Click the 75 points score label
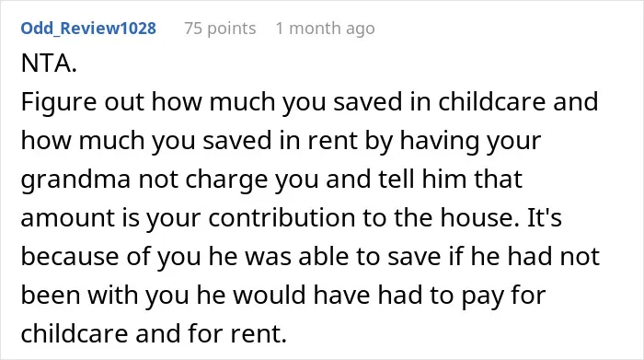644x360 pixels. tap(220, 29)
